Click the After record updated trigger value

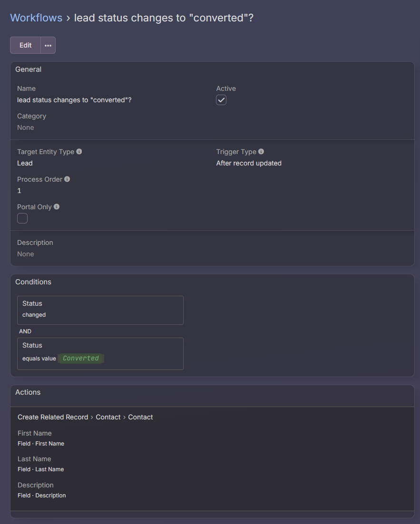coord(249,163)
